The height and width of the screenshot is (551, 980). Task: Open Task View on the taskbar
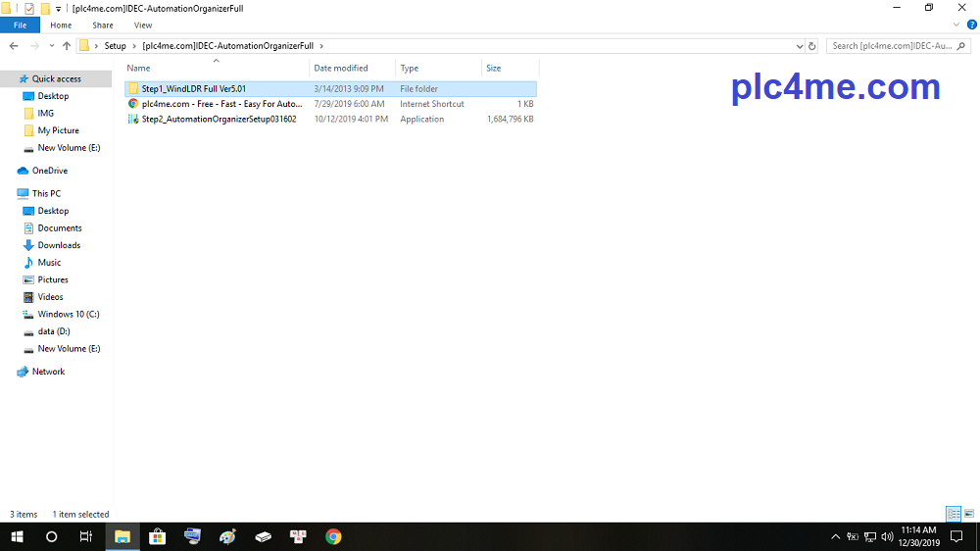(86, 536)
